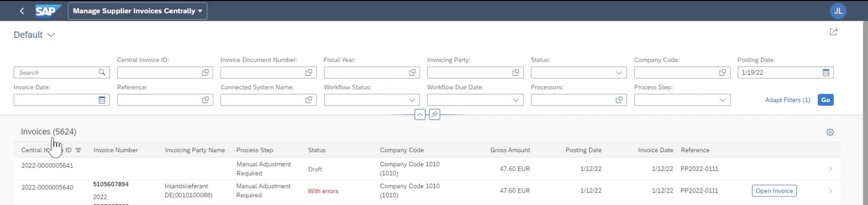The width and height of the screenshot is (868, 205).
Task: Click the Adapt Filters (1) link
Action: tap(787, 100)
